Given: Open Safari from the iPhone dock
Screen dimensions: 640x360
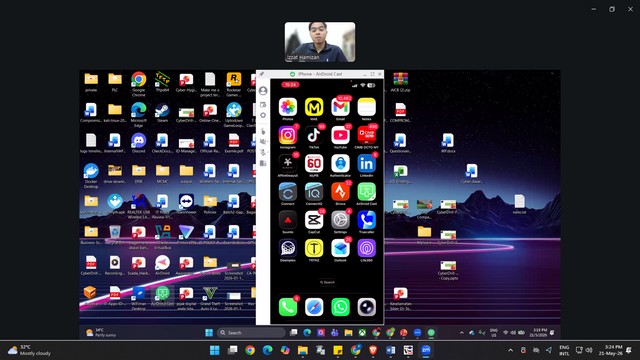Looking at the screenshot, I should click(x=314, y=307).
